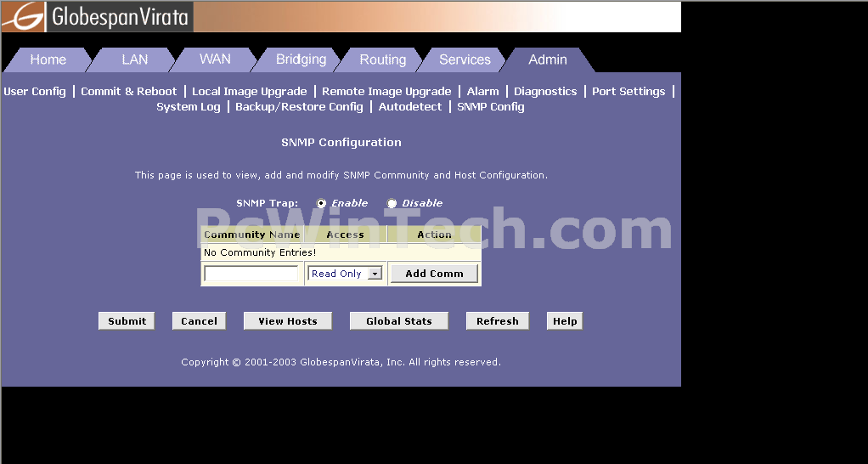The image size is (868, 464).
Task: Click the SNMP Configuration heading
Action: pyautogui.click(x=341, y=142)
